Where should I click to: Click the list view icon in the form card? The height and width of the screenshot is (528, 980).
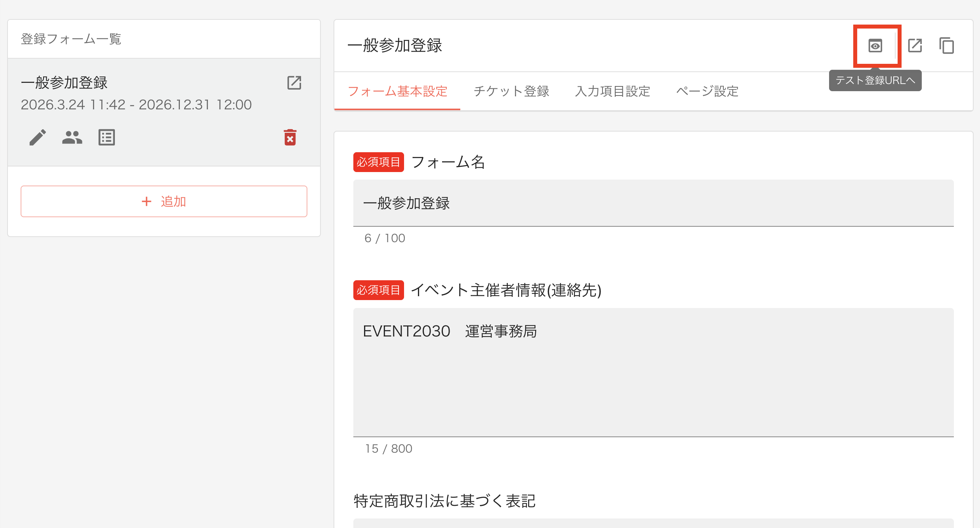(107, 138)
